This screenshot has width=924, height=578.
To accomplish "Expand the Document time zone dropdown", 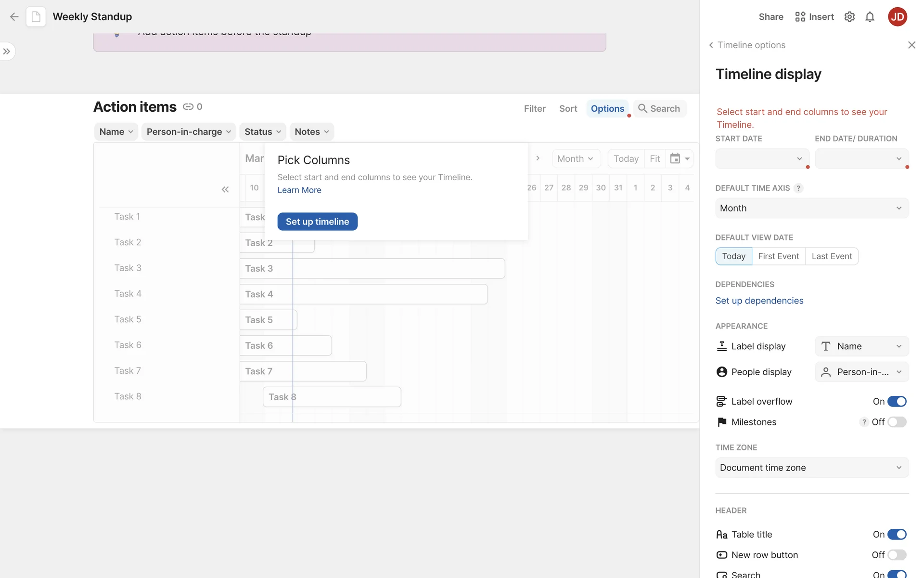I will 811,468.
